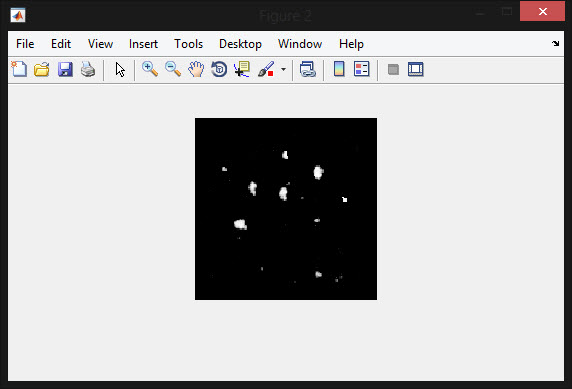Open the View menu
The height and width of the screenshot is (389, 572).
coord(100,44)
